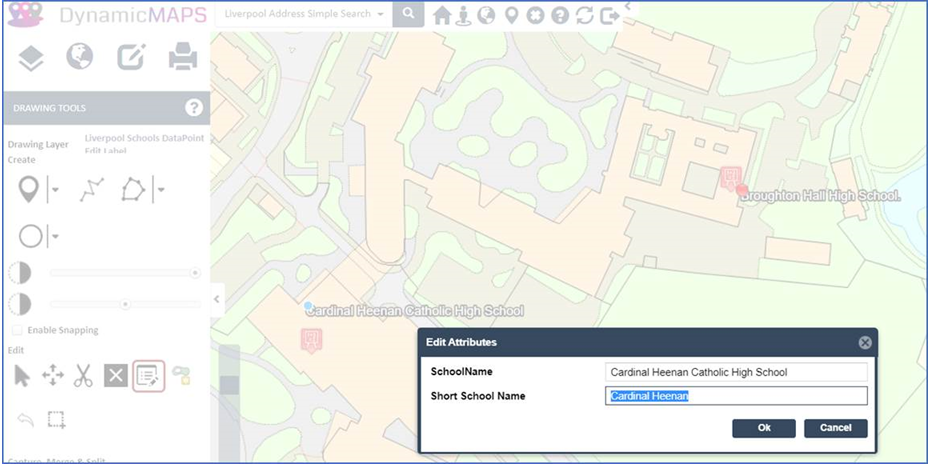Expand the circle tool options arrow
The width and height of the screenshot is (930, 467).
point(55,236)
